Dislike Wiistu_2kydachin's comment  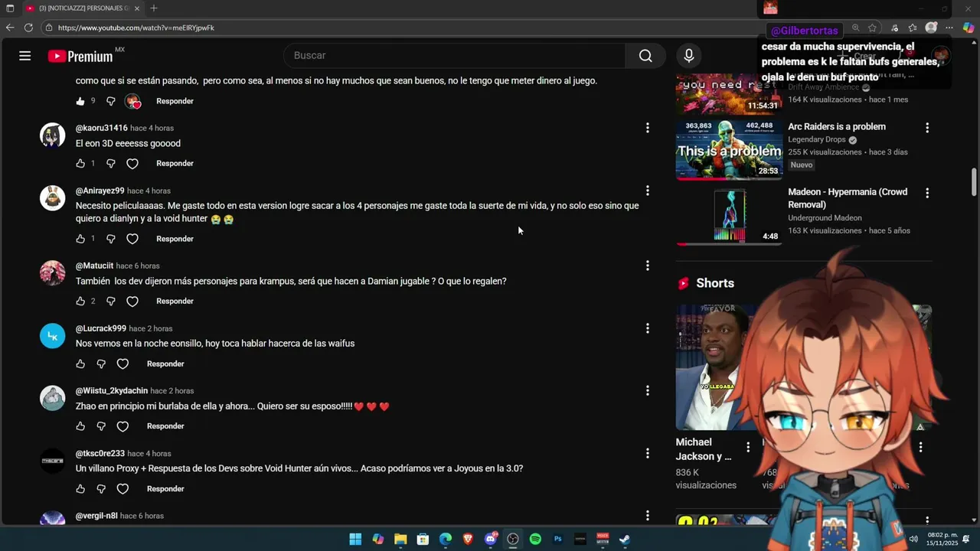(x=101, y=426)
